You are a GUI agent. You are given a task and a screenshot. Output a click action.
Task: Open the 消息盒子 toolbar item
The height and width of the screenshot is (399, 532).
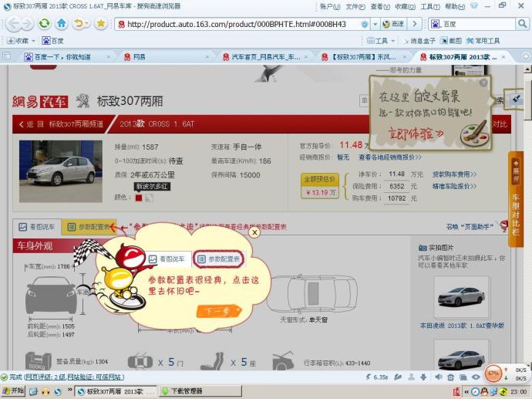tap(419, 41)
